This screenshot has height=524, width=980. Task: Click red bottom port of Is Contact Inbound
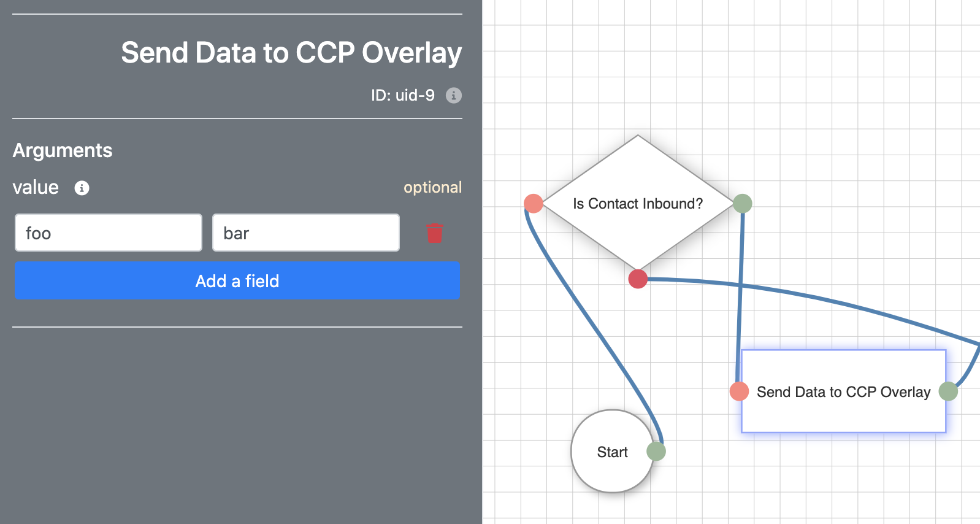(638, 279)
